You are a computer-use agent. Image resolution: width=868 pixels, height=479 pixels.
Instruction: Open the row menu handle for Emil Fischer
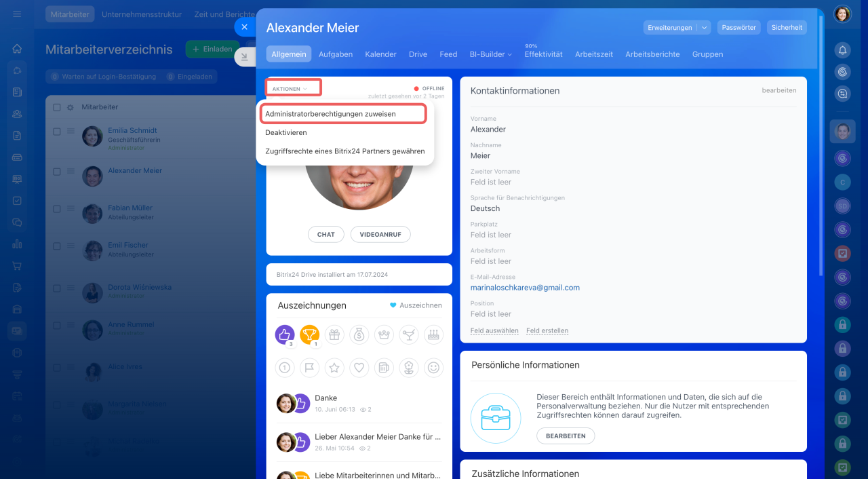tap(71, 246)
